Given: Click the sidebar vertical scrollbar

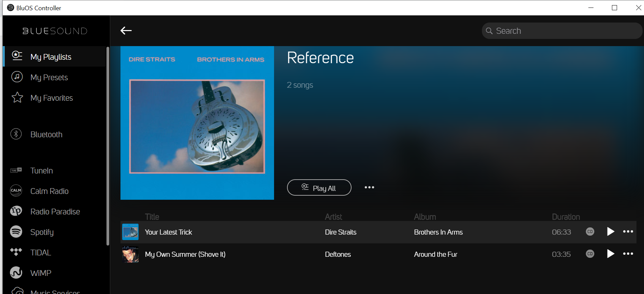Looking at the screenshot, I should pyautogui.click(x=108, y=147).
